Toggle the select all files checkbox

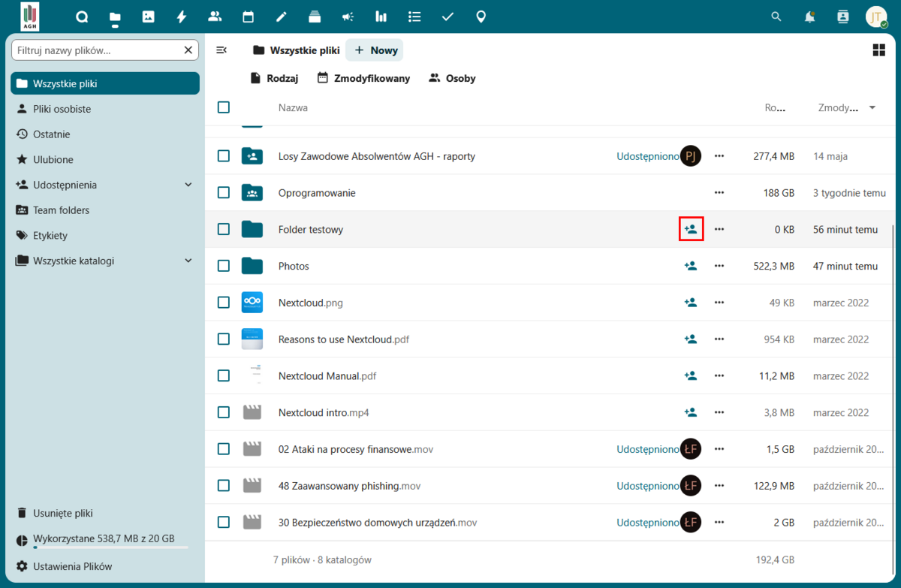point(224,107)
